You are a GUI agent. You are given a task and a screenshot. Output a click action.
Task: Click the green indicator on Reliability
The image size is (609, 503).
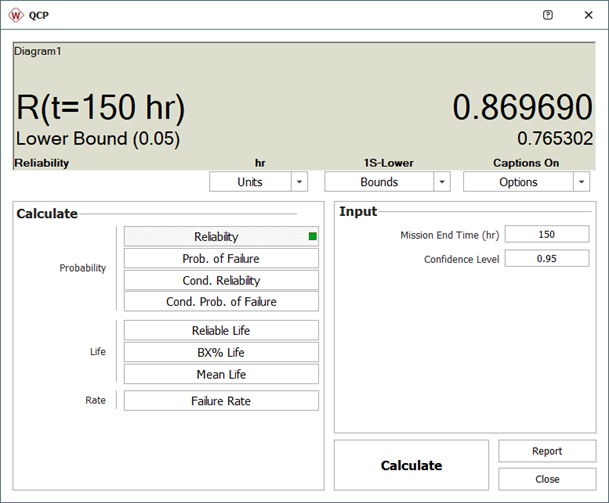[x=313, y=237]
